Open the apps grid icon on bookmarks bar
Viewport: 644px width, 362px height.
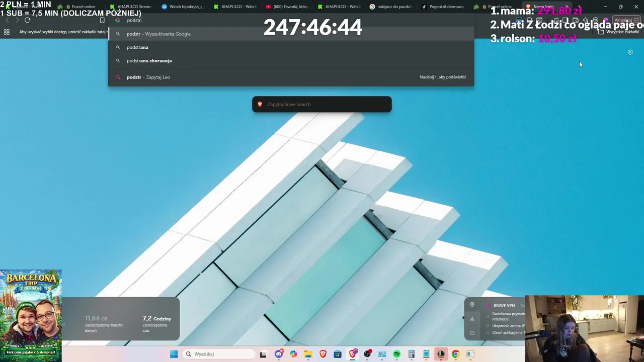pos(7,32)
